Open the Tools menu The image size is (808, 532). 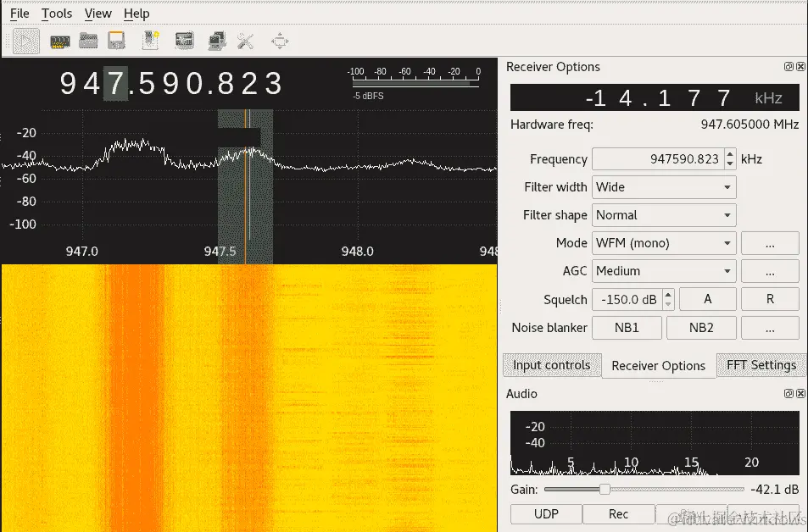click(x=57, y=14)
